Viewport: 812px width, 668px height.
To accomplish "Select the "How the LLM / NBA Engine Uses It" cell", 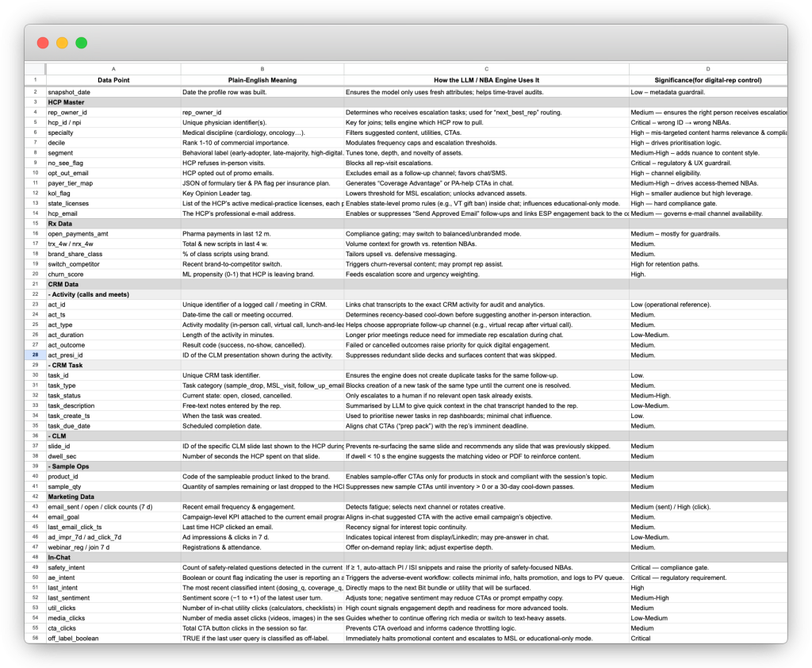I will pyautogui.click(x=486, y=80).
